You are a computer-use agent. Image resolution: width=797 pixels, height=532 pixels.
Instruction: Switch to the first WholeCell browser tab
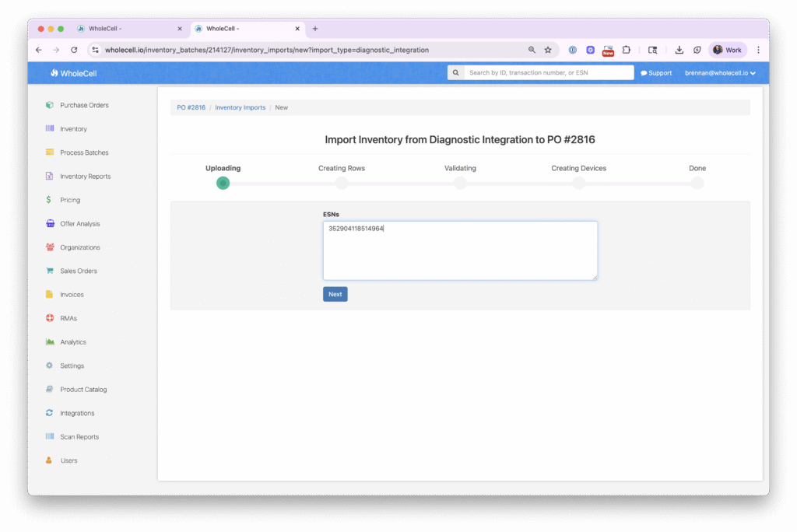coord(128,29)
